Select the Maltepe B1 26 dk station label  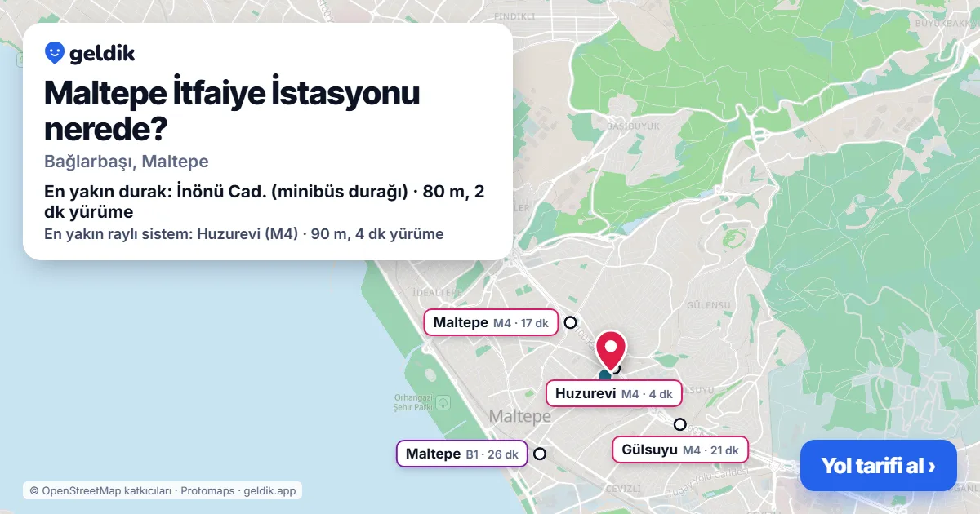pos(462,454)
